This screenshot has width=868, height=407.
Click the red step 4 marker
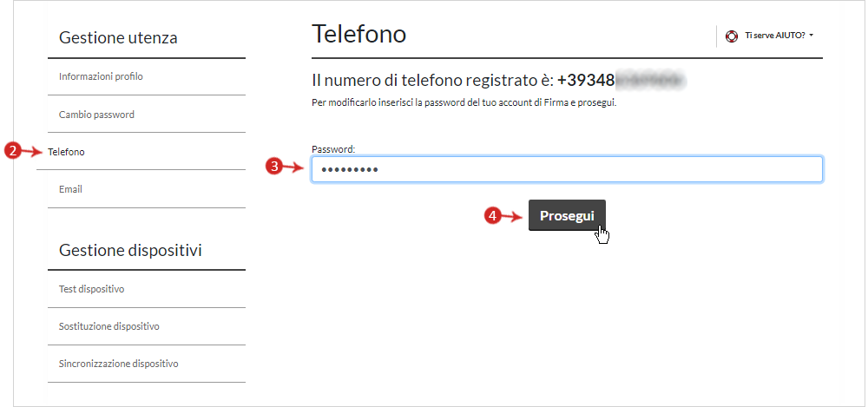point(492,216)
